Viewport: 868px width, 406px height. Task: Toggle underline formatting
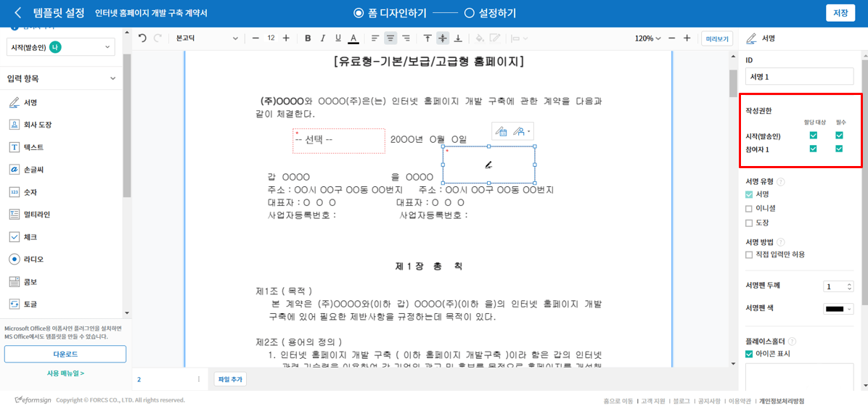click(337, 38)
